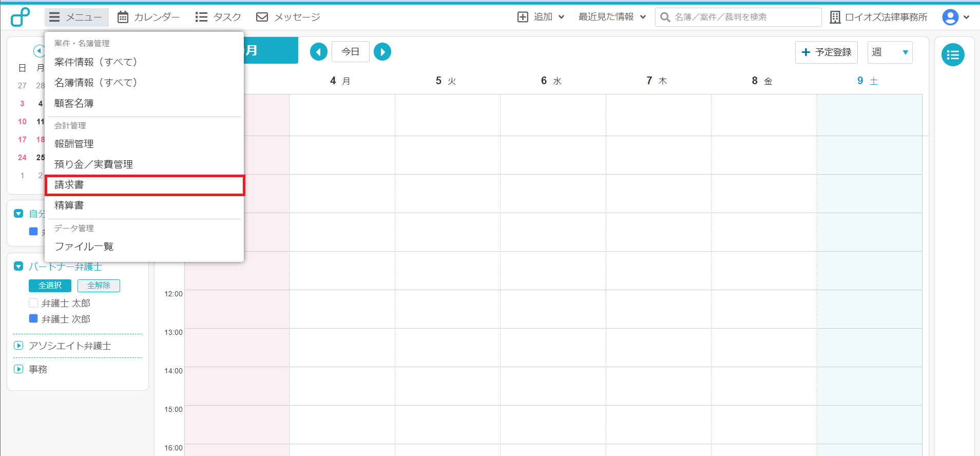The width and height of the screenshot is (980, 456).
Task: Click the 予定登録 button
Action: pyautogui.click(x=826, y=52)
